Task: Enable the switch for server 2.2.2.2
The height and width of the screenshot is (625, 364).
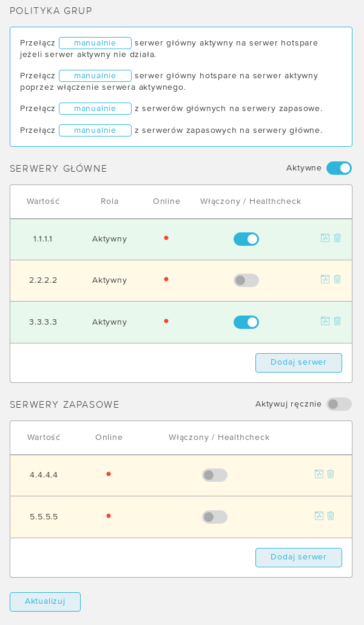Action: coord(246,280)
